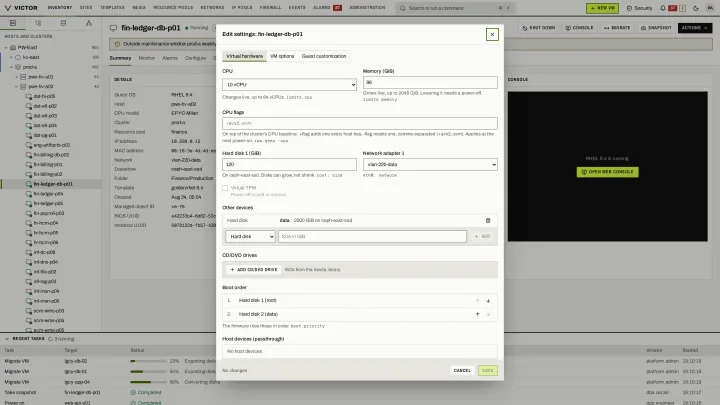Viewport: 720px width, 405px height.
Task: Expand the pve-hv-a01 host node
Action: point(17,77)
